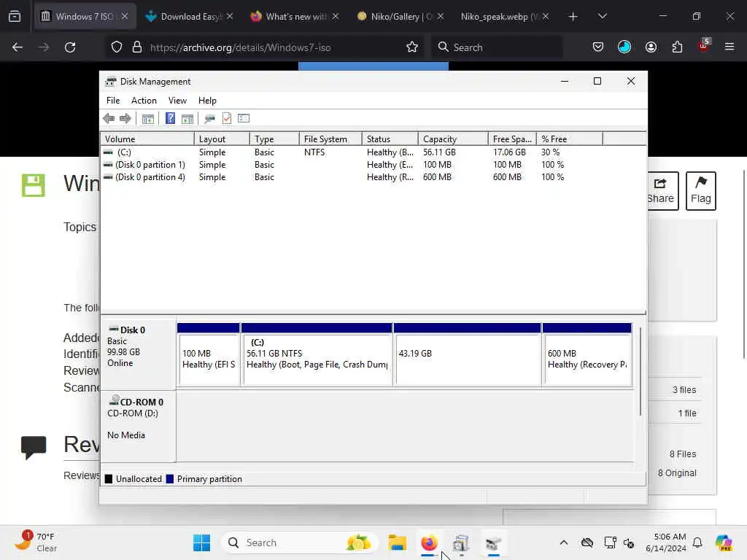Click the Firefox account icon
The width and height of the screenshot is (747, 560).
[x=651, y=47]
